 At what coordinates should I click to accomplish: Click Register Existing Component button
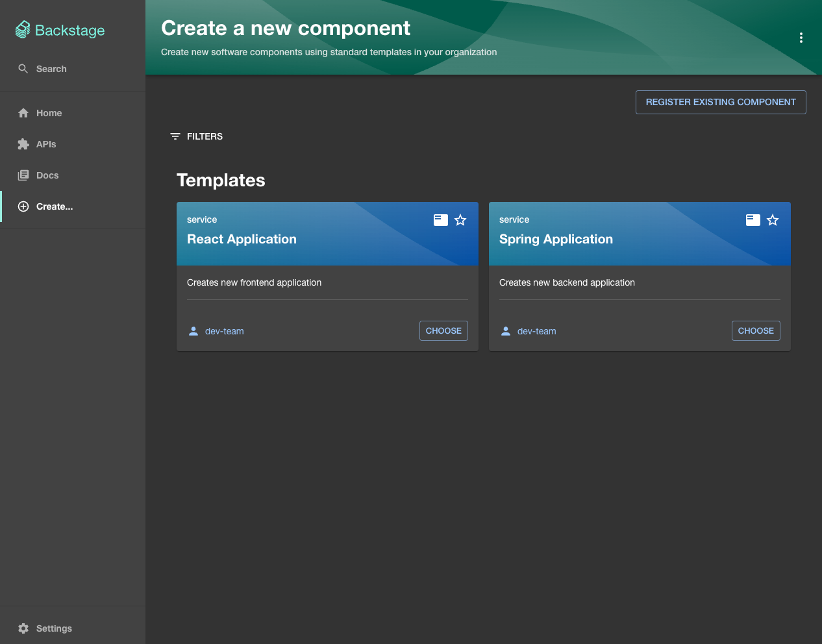721,102
